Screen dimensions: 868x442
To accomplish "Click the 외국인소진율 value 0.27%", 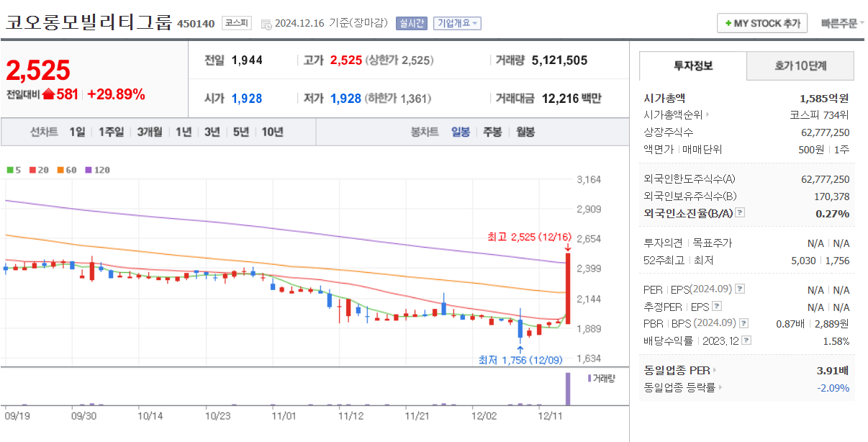I will pyautogui.click(x=832, y=213).
